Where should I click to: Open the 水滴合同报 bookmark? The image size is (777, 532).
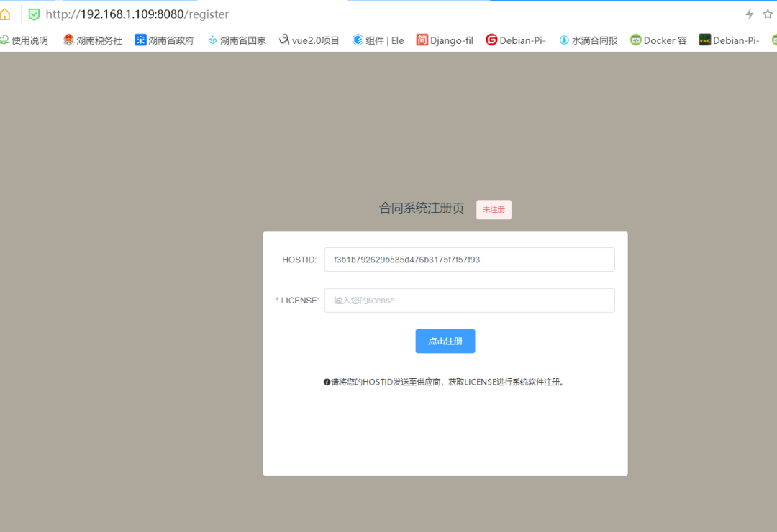589,40
